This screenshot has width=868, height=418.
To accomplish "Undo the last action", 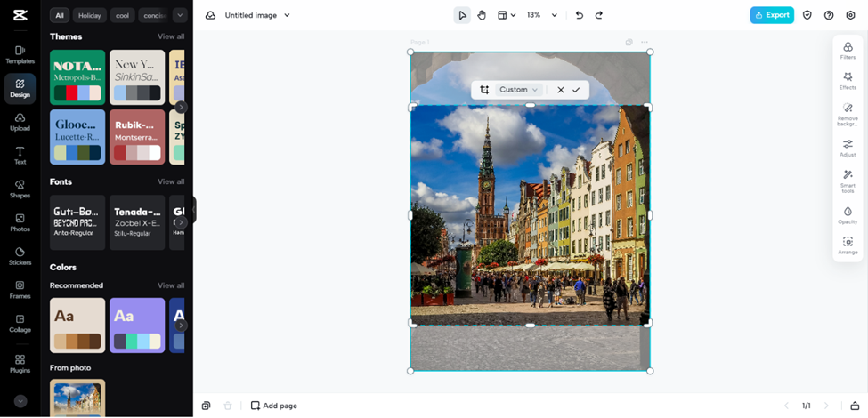I will [x=579, y=15].
